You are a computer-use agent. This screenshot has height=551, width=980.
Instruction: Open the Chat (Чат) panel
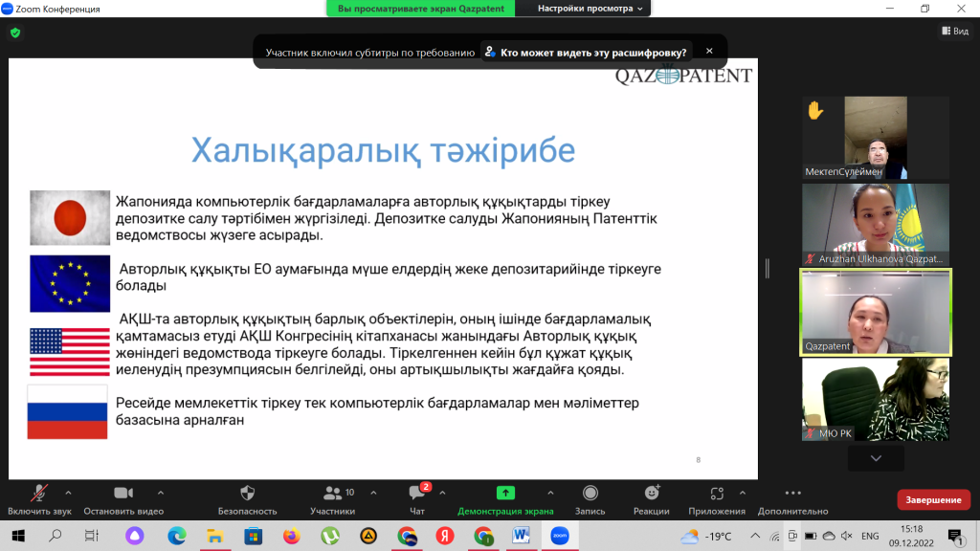coord(417,494)
